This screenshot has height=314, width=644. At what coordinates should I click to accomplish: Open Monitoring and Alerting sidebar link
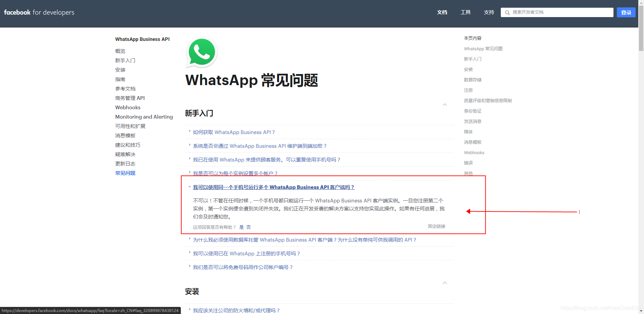(x=144, y=117)
